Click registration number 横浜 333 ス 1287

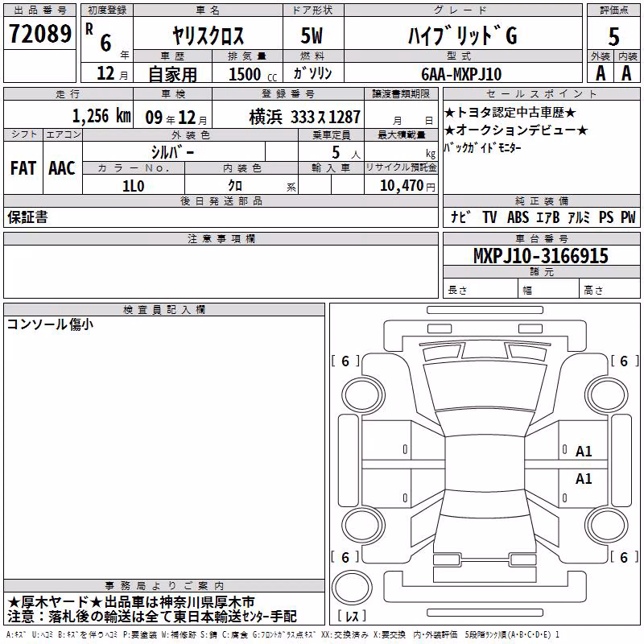point(305,117)
